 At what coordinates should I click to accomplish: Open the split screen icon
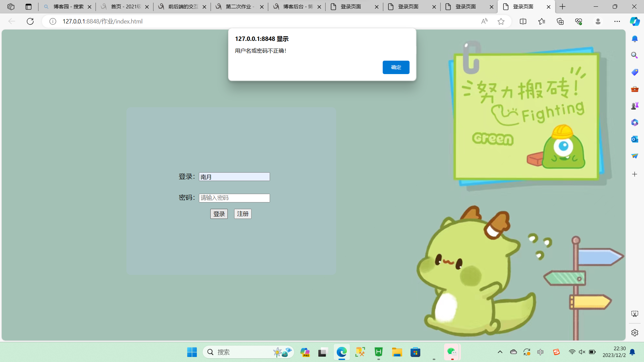[x=523, y=21]
